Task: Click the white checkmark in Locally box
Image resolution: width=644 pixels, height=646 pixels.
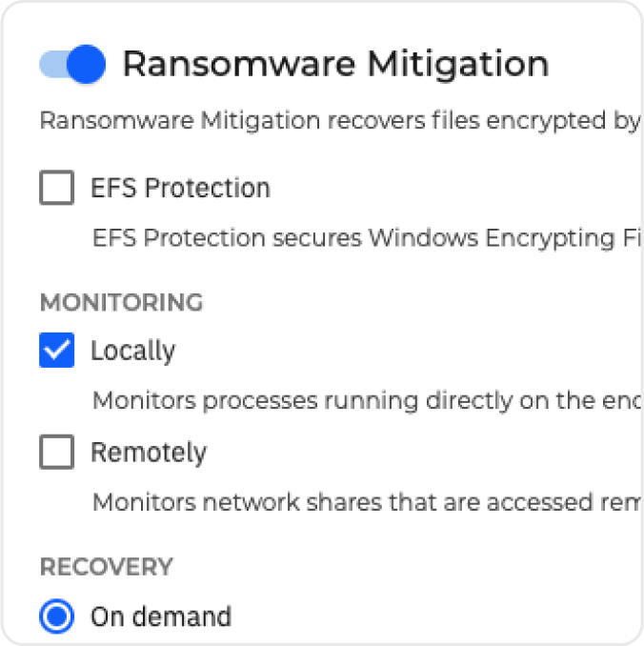Action: tap(57, 351)
